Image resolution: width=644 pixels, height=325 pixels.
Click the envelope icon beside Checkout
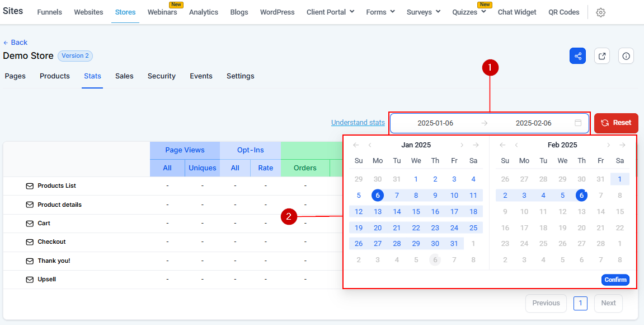tap(30, 242)
